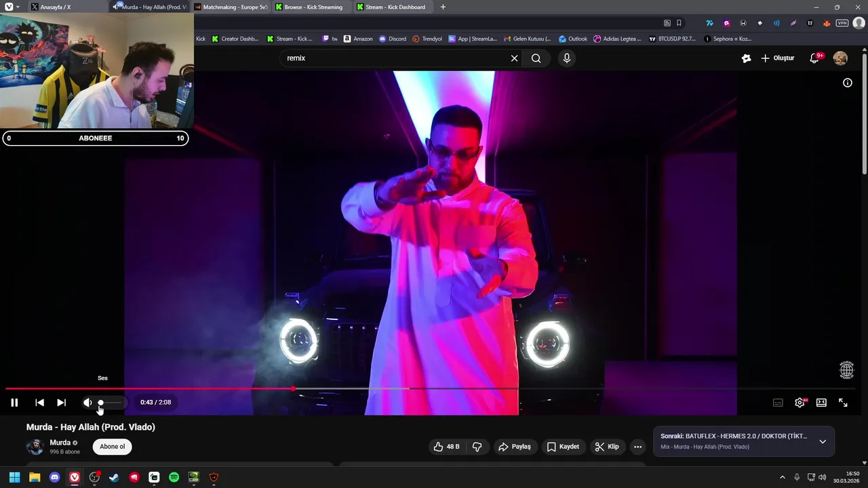868x488 pixels.
Task: Open Murda channel name link
Action: click(60, 443)
